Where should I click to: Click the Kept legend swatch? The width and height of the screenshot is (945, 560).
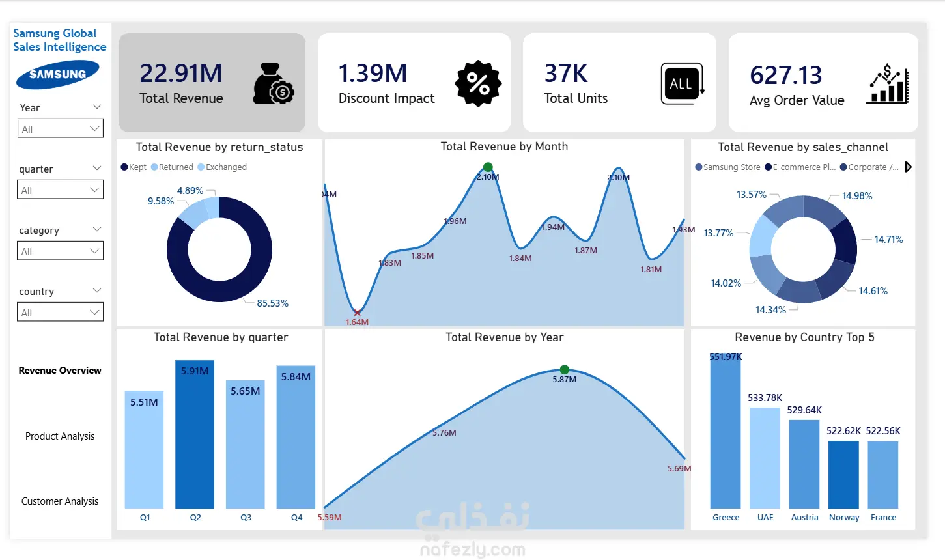[x=124, y=167]
